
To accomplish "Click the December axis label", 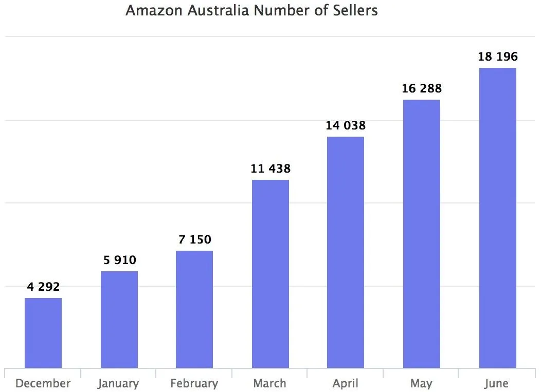I will coord(43,383).
